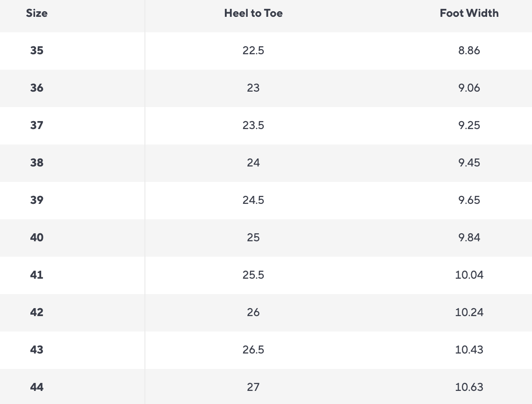Click the 10.24 foot width value
This screenshot has height=404, width=532.
469,312
